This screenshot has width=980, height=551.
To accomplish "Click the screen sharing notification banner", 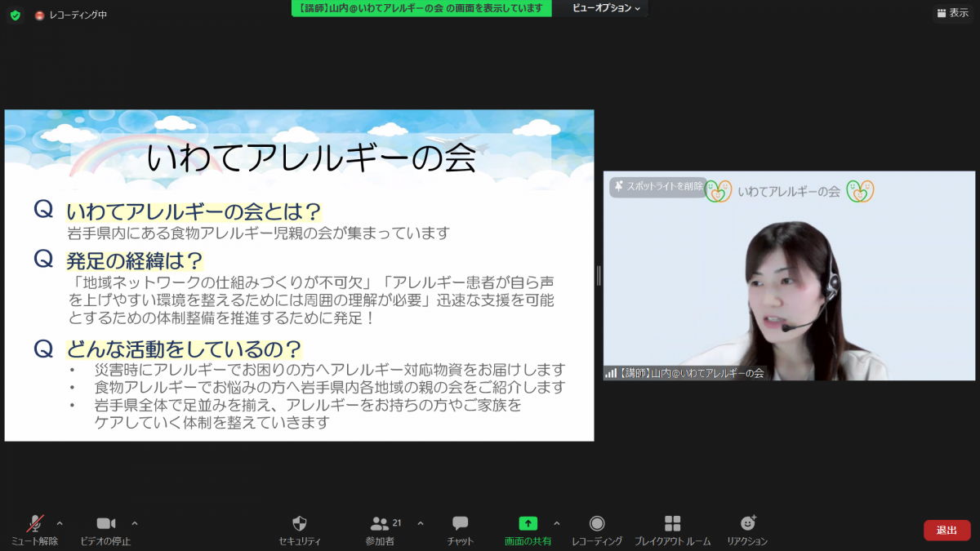I will pos(421,8).
